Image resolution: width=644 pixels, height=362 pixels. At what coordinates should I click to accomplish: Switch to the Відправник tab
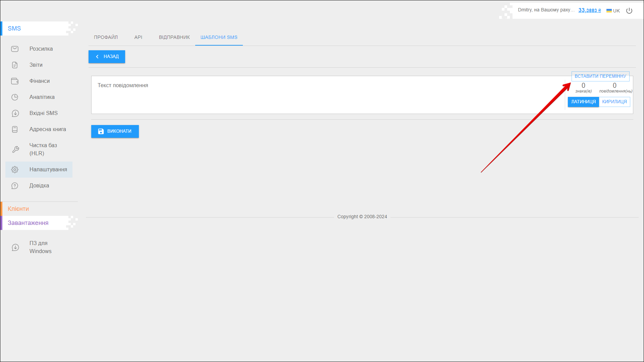coord(174,37)
